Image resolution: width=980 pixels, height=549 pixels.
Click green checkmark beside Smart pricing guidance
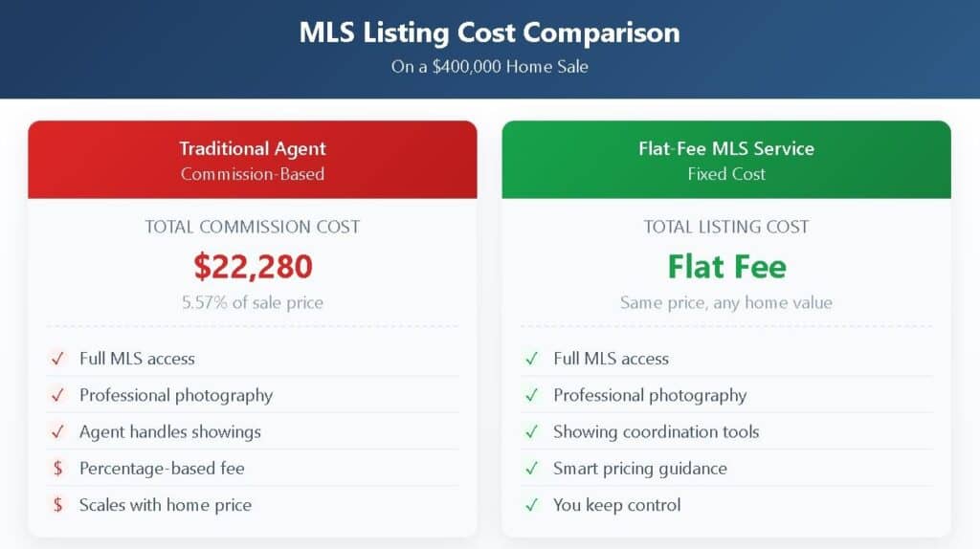tap(531, 469)
